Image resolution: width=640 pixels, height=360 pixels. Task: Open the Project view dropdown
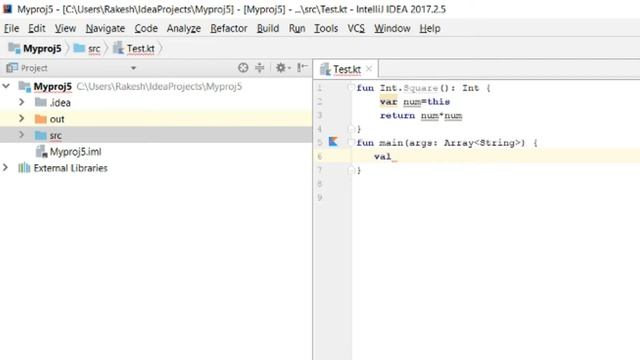tap(133, 68)
